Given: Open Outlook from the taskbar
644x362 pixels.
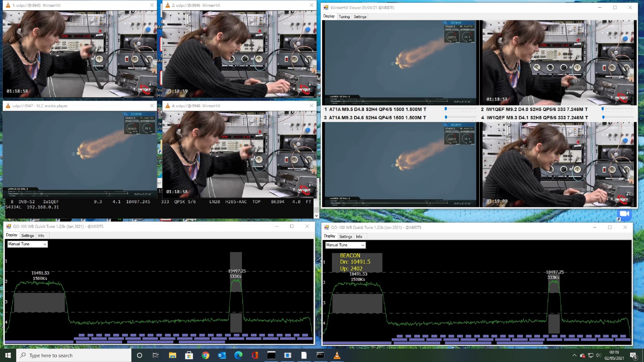Looking at the screenshot, I should tap(222, 355).
